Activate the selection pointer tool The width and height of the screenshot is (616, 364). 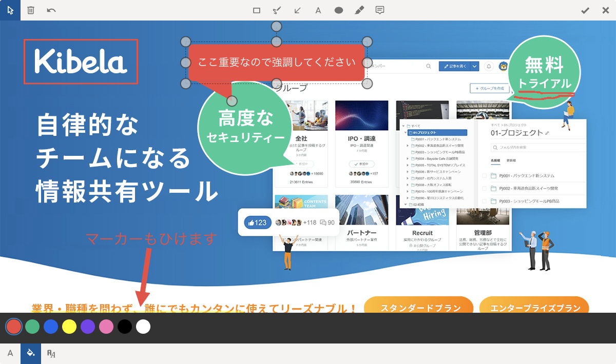pos(10,10)
